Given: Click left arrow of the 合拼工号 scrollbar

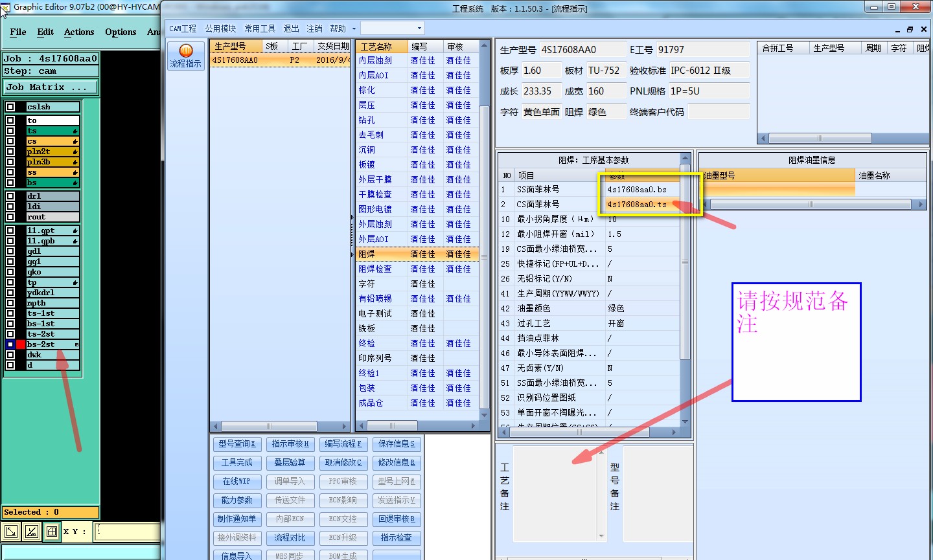Looking at the screenshot, I should (x=763, y=138).
